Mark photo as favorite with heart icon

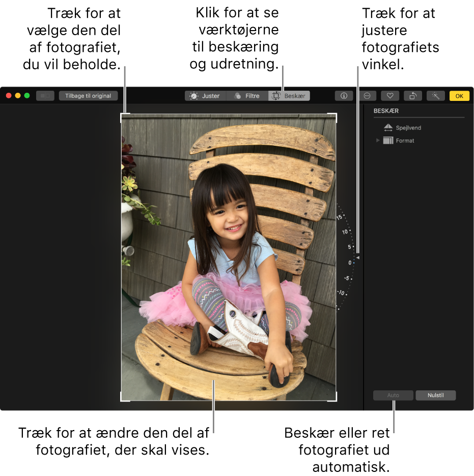coord(390,96)
